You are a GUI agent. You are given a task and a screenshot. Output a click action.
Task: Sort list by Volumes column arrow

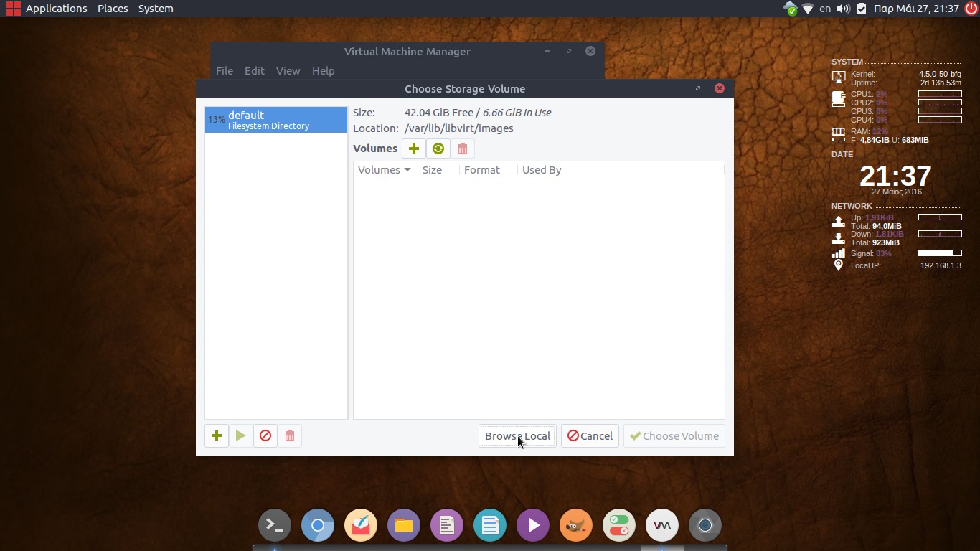click(x=407, y=170)
